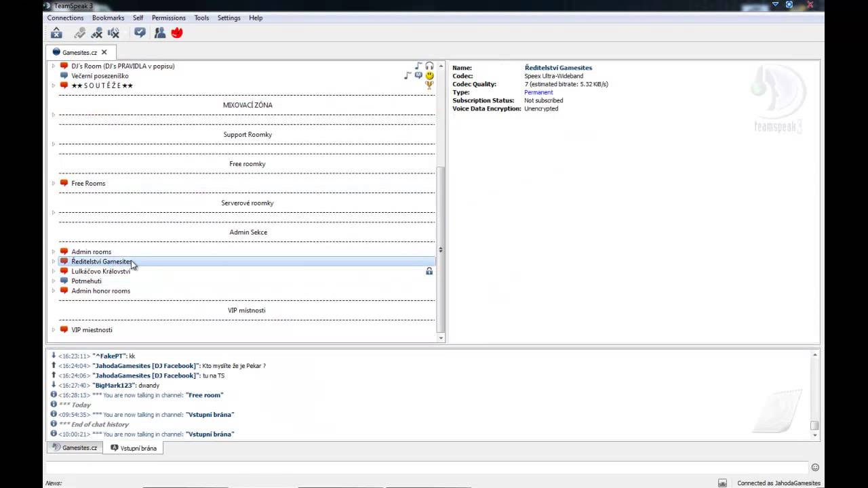Click the DJ's Room red channel icon
The width and height of the screenshot is (868, 488).
[64, 66]
